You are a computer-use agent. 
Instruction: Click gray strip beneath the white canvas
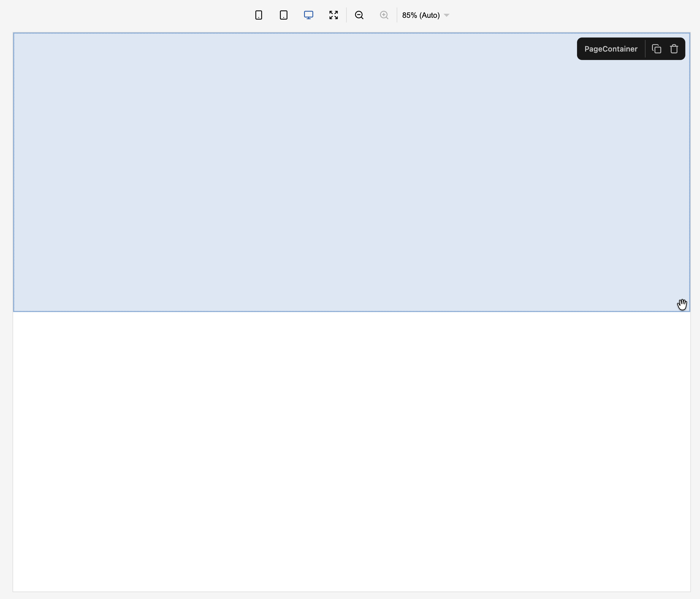pos(351,596)
